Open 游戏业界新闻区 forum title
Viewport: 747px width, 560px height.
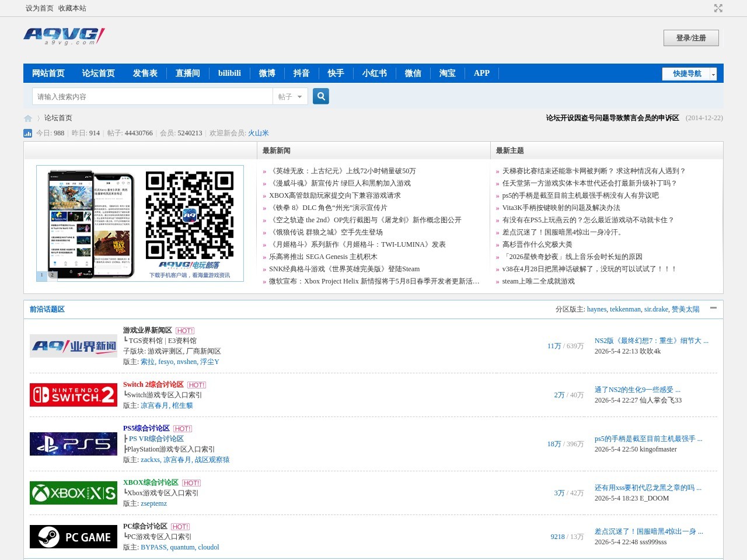[x=148, y=330]
